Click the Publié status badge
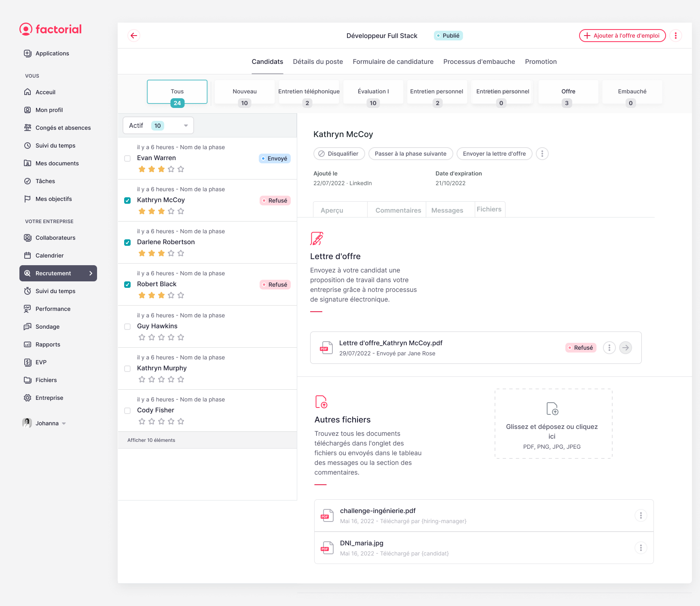Image resolution: width=700 pixels, height=606 pixels. tap(448, 36)
